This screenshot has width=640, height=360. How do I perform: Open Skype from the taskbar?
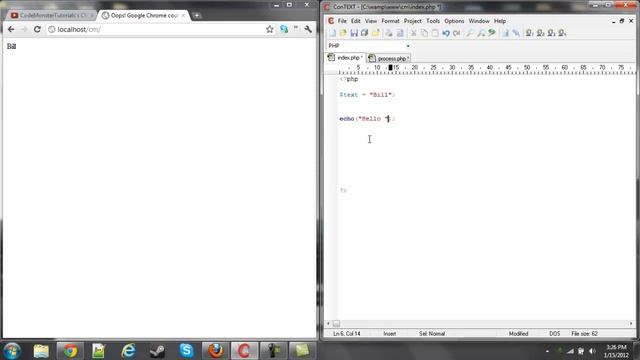click(x=187, y=351)
